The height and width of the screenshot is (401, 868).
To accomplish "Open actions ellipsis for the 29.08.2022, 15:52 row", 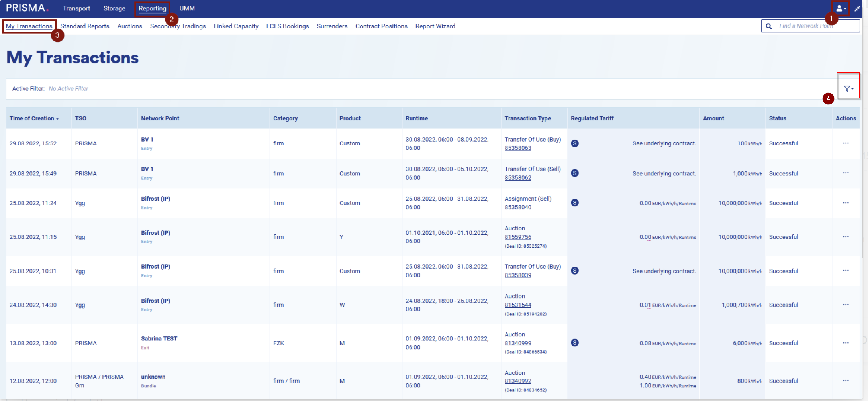I will click(x=845, y=143).
